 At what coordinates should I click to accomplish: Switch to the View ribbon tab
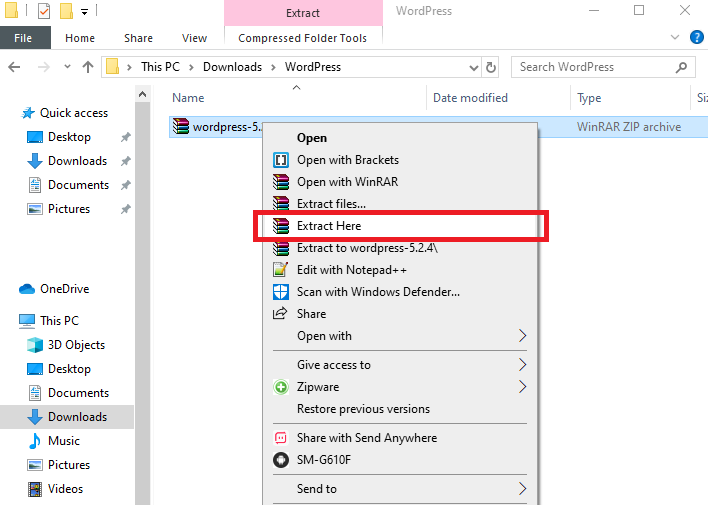tap(195, 38)
